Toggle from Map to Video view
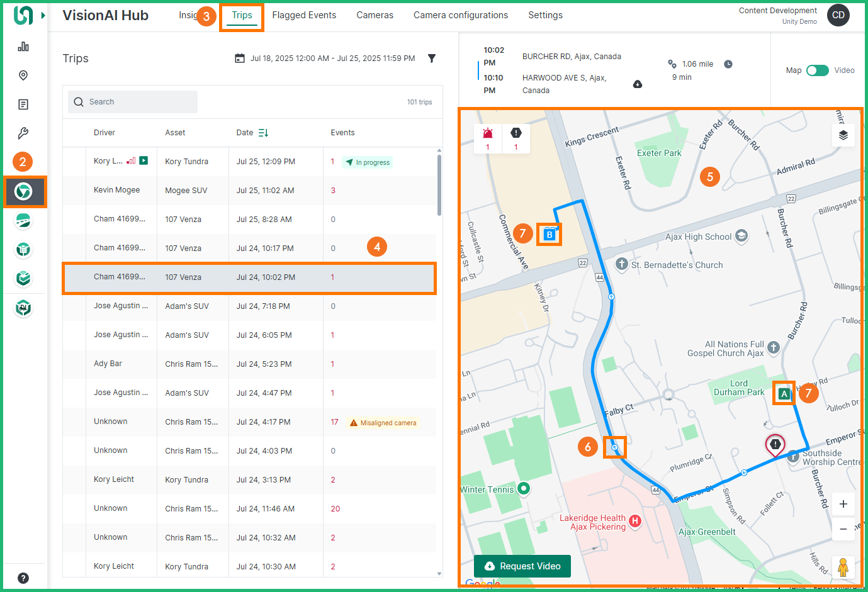Image resolution: width=868 pixels, height=592 pixels. [x=818, y=70]
